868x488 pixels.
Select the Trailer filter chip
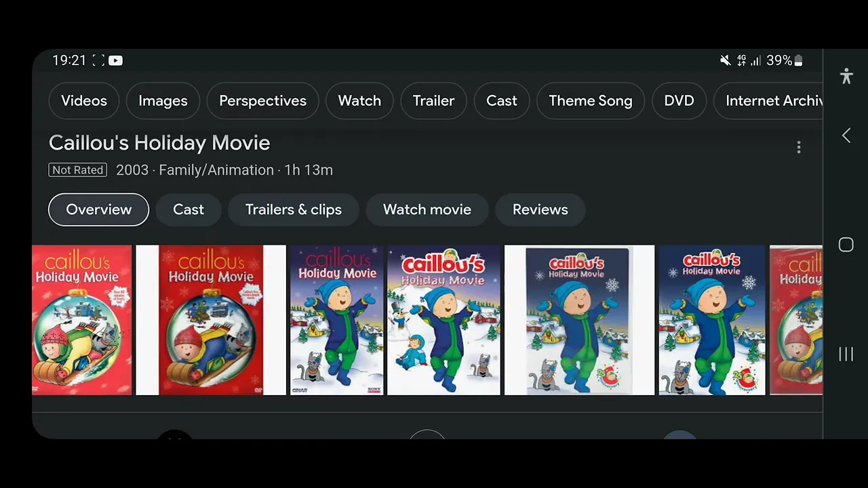(433, 101)
